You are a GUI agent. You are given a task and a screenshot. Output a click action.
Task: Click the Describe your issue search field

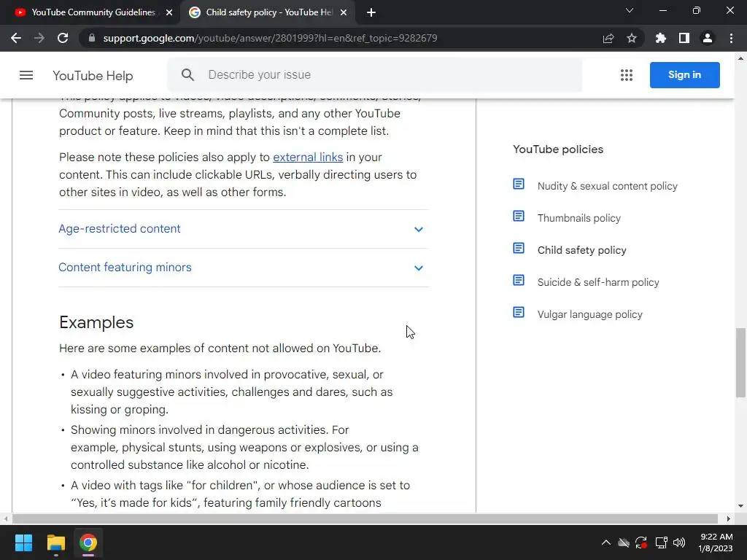click(x=374, y=75)
